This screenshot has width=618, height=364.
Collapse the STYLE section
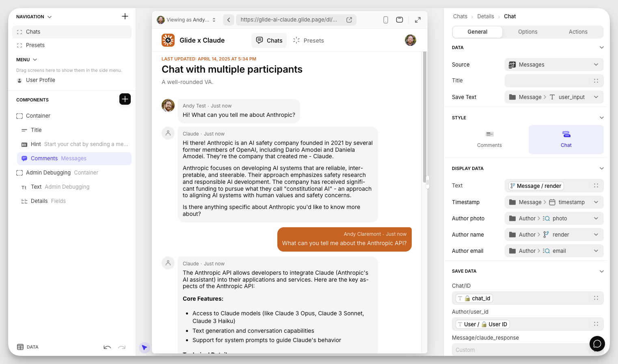[602, 118]
